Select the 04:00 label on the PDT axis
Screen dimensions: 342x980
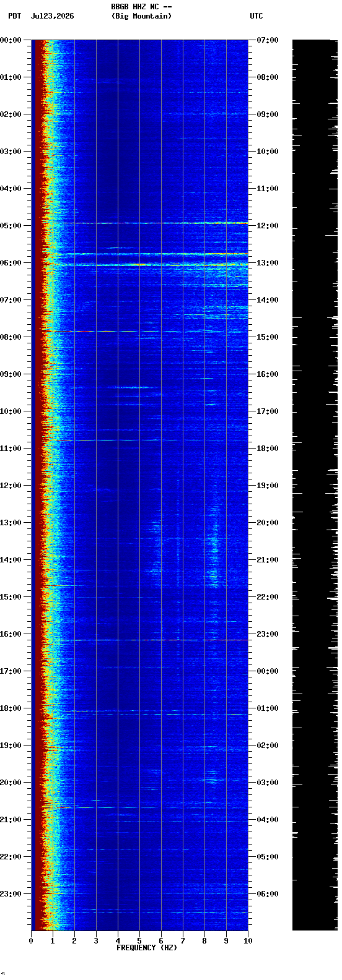coord(11,189)
